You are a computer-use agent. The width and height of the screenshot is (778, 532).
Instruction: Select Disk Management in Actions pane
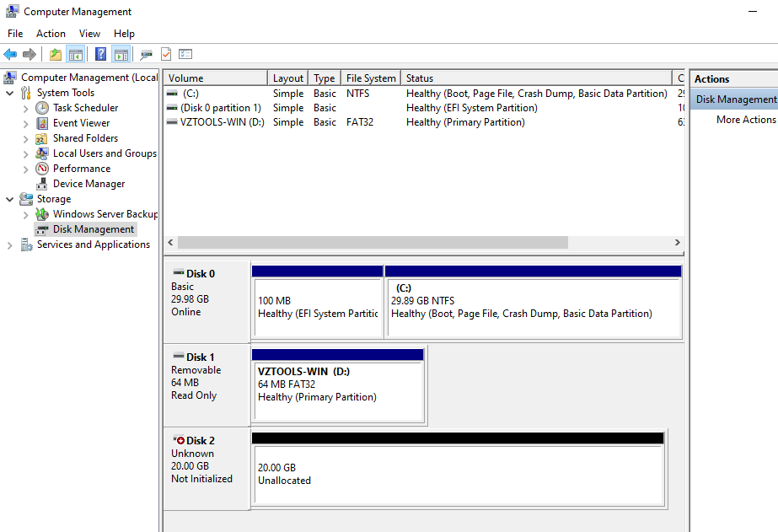(x=734, y=99)
